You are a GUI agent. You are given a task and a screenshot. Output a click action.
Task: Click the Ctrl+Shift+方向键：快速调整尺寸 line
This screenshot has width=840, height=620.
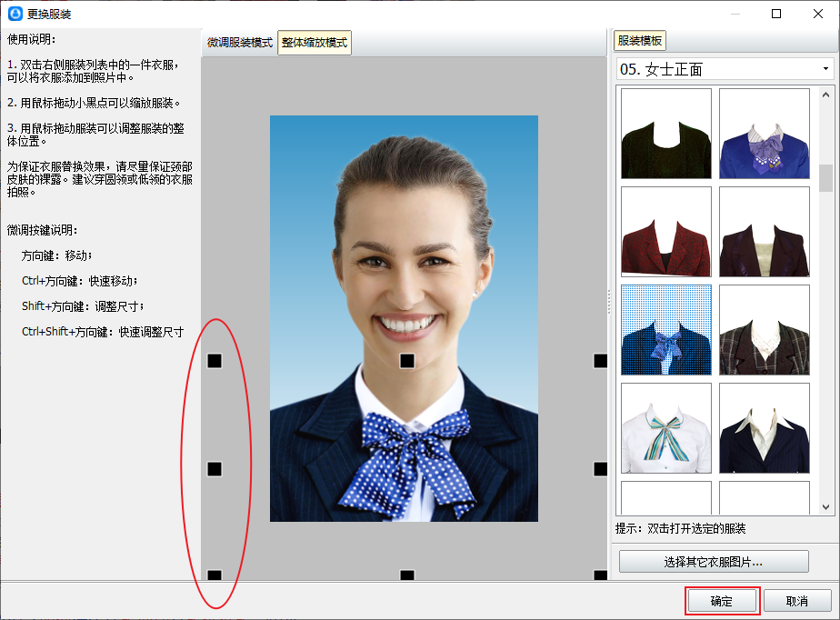103,332
